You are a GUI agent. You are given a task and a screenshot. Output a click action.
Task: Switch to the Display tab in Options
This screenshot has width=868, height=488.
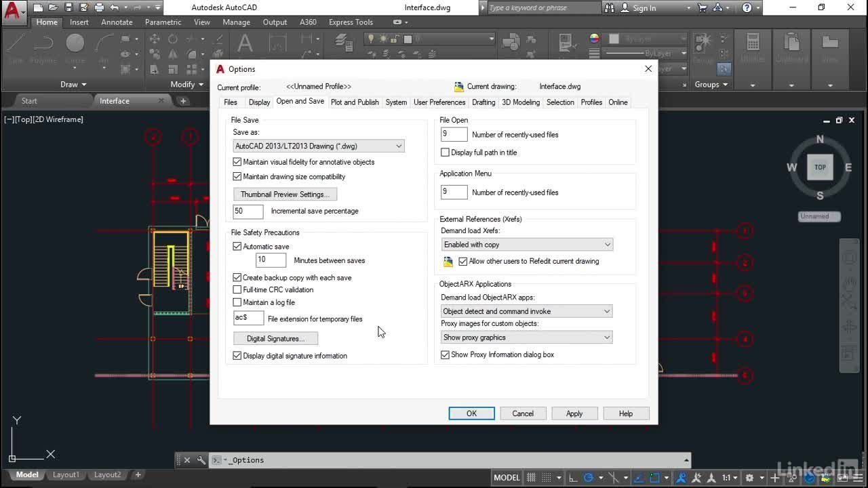pos(259,102)
